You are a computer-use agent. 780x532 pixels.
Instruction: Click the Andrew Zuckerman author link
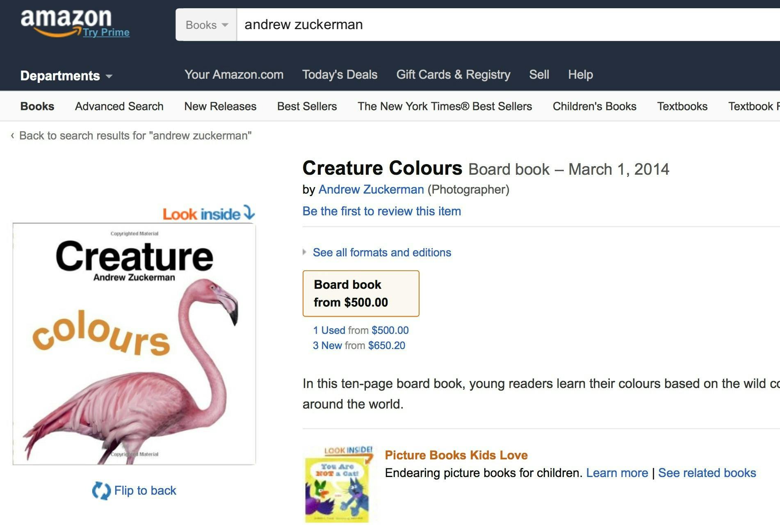[371, 190]
